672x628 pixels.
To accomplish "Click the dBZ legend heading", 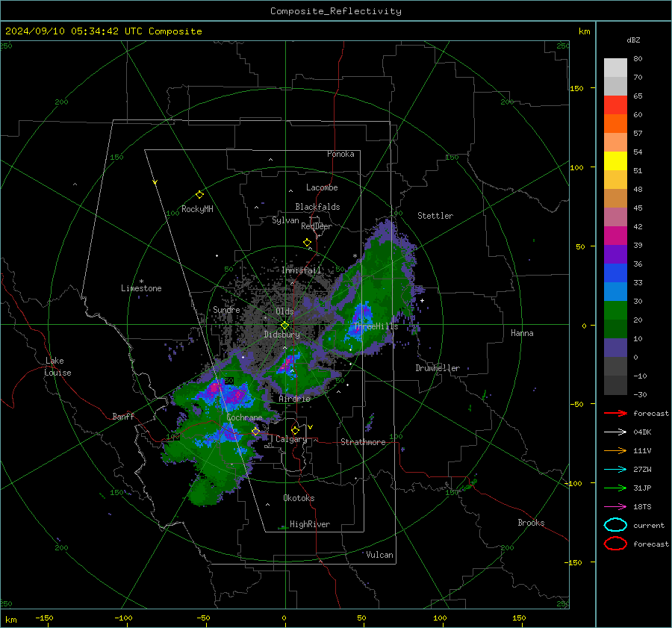I will pyautogui.click(x=633, y=40).
